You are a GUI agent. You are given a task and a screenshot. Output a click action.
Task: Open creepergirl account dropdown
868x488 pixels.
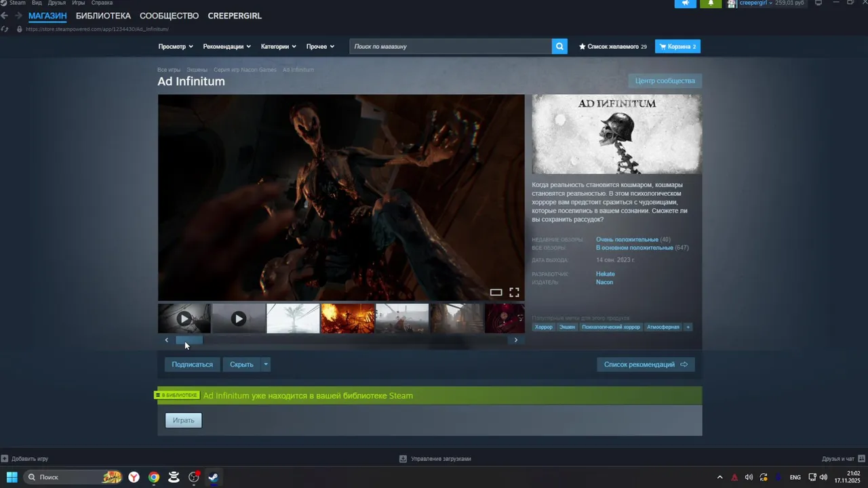(x=756, y=3)
